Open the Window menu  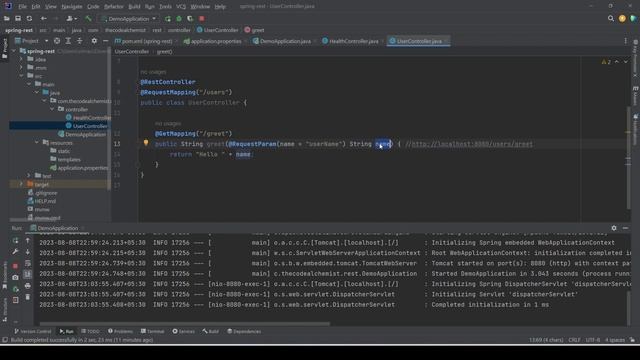point(200,7)
